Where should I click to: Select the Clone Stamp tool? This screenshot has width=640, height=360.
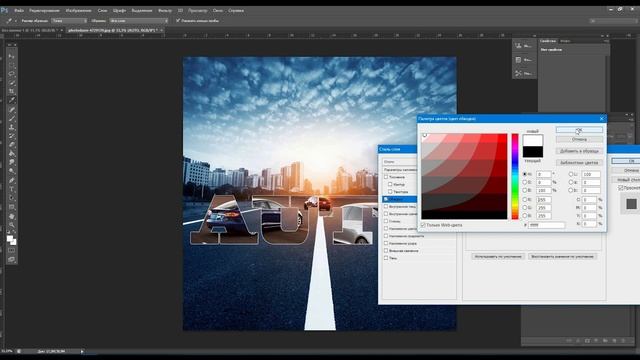(11, 127)
